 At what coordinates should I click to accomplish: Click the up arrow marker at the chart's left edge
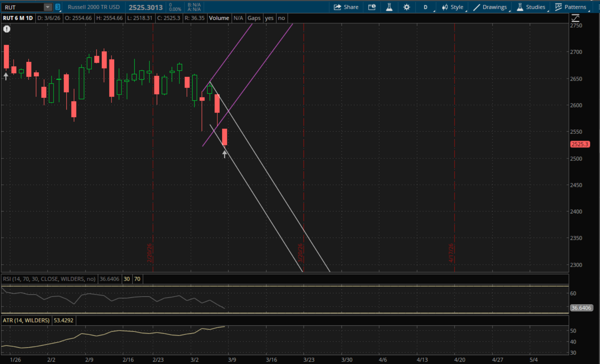point(6,76)
